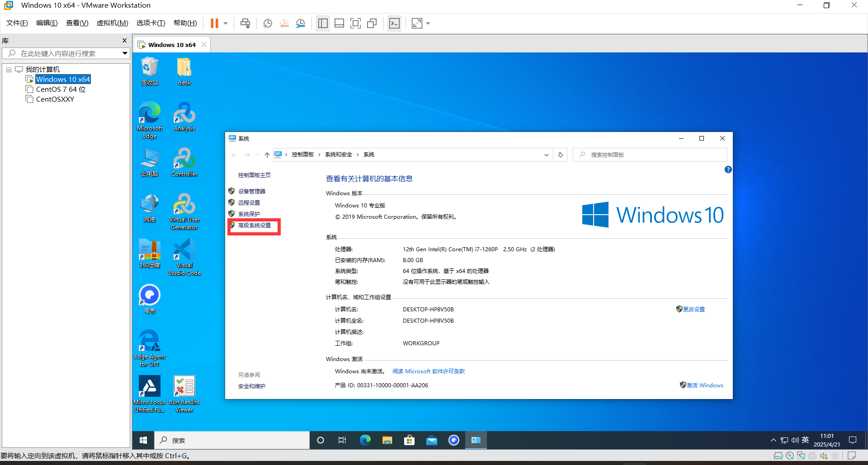Select Windows 10 x64 in the library tree
This screenshot has height=465, width=868.
[63, 79]
